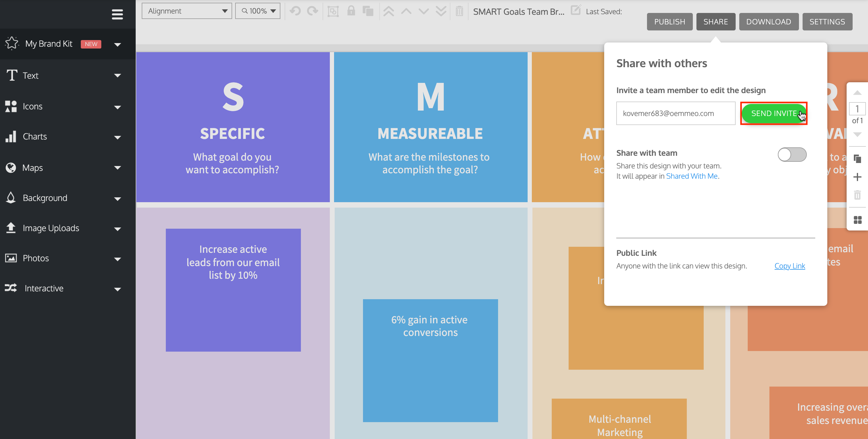Click the Icons panel icon
The height and width of the screenshot is (439, 868).
(x=11, y=106)
